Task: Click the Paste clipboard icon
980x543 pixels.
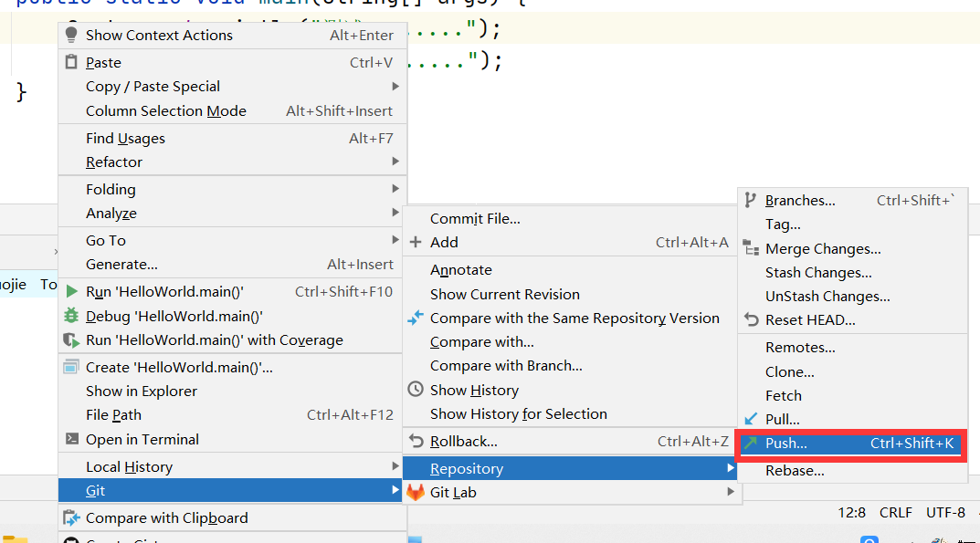Action: pyautogui.click(x=71, y=63)
